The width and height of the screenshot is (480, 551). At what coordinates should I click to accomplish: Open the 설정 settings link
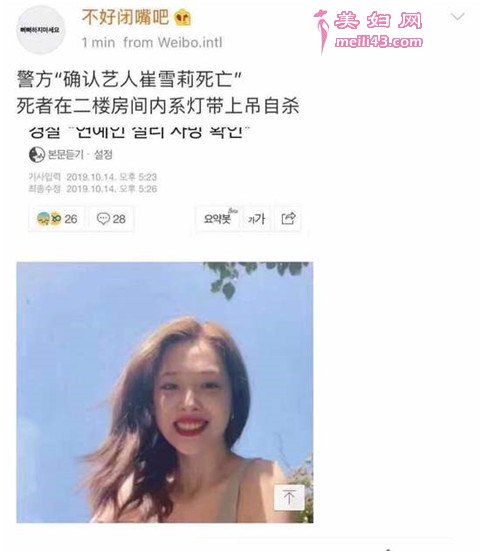pyautogui.click(x=103, y=155)
